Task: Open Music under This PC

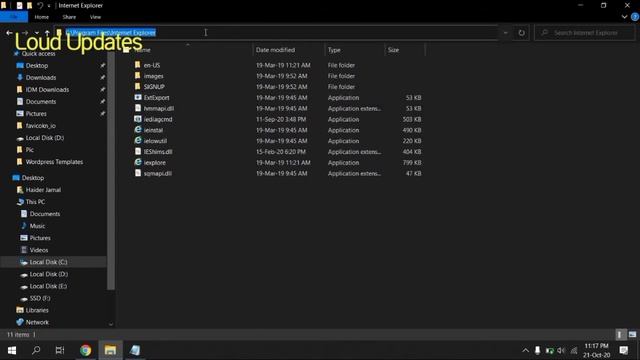Action: coord(37,226)
